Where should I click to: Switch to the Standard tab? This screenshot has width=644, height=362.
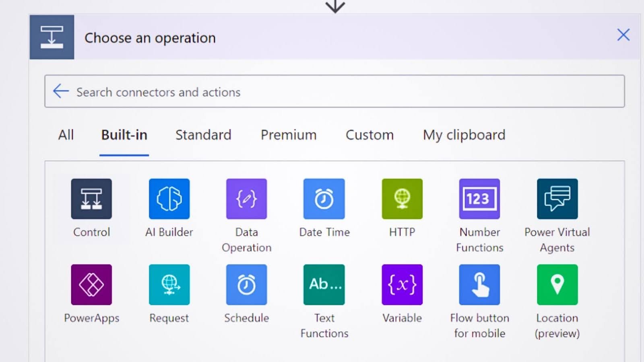[x=203, y=135]
